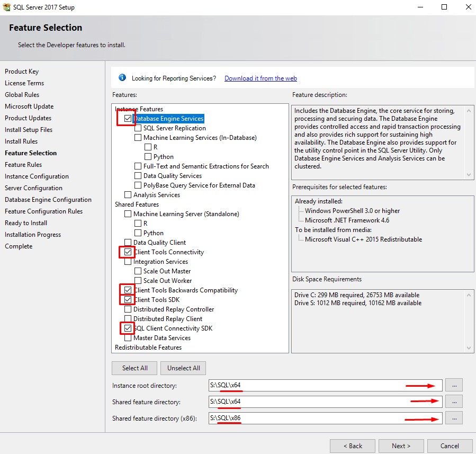
Task: Uncheck Database Engine Services checkbox
Action: coord(128,119)
